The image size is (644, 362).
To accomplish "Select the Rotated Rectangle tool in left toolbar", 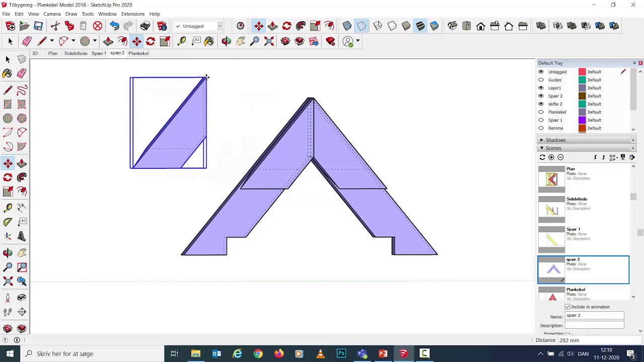I will (22, 105).
